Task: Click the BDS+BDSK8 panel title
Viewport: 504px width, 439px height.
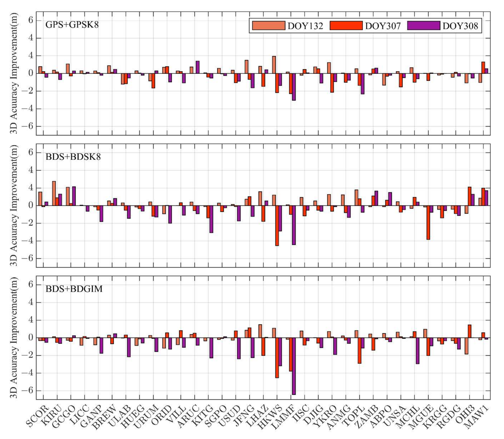Action: pos(73,157)
